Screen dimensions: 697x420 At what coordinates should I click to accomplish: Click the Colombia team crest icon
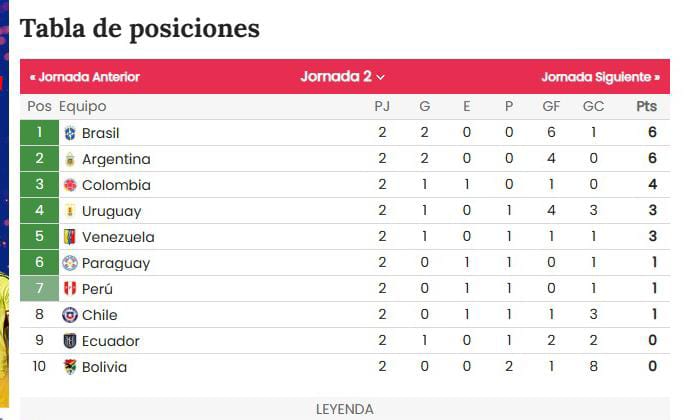70,185
